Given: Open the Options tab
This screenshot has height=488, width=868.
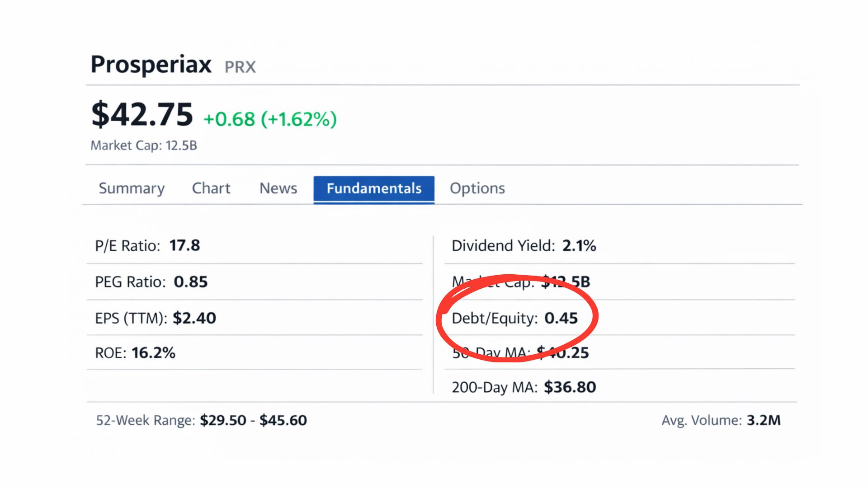Looking at the screenshot, I should [x=477, y=188].
